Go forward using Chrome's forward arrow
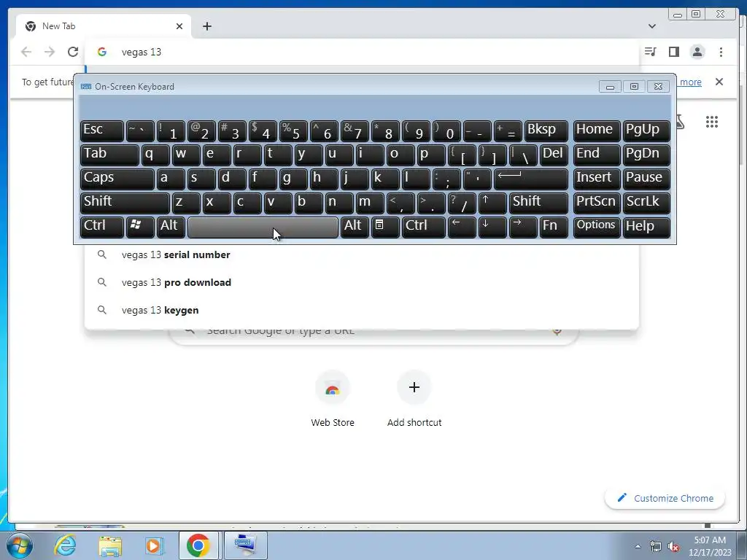 (x=50, y=52)
